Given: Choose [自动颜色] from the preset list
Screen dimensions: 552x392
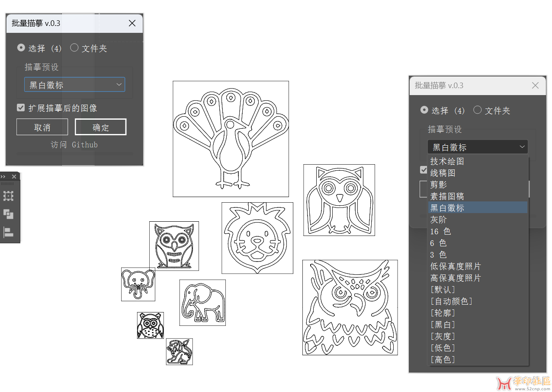Looking at the screenshot, I should click(478, 301).
